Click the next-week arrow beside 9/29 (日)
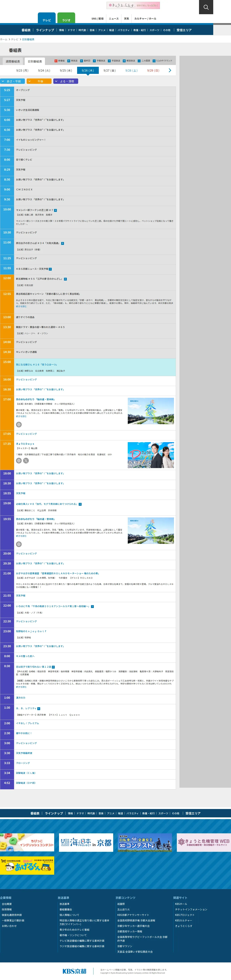This screenshot has height=980, width=231. (x=170, y=70)
